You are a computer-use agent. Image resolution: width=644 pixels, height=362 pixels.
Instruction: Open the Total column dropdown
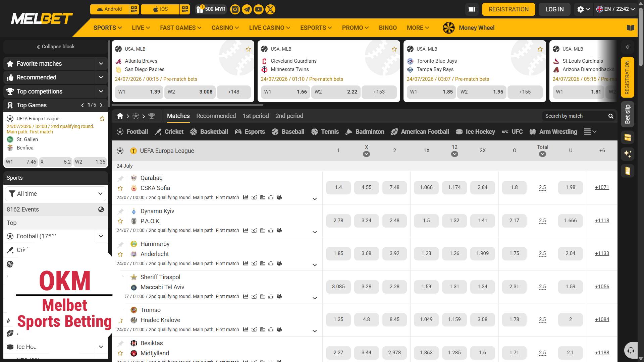pos(542,154)
